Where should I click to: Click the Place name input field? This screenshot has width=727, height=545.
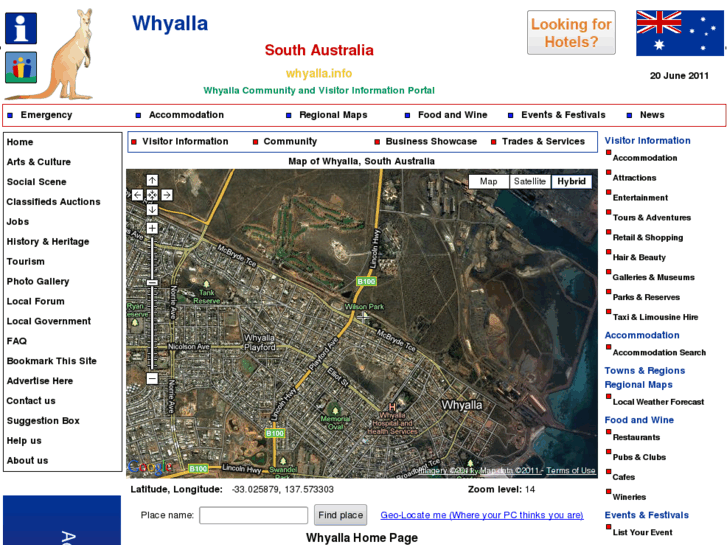click(x=254, y=515)
